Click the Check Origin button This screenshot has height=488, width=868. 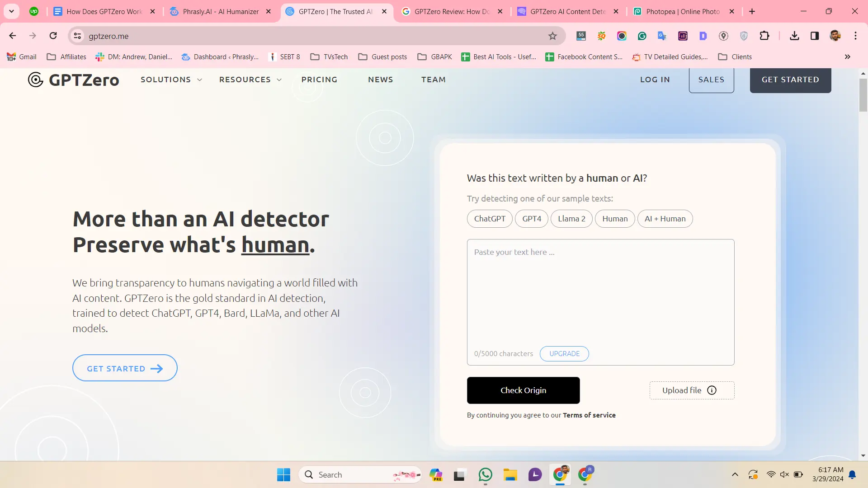(524, 390)
